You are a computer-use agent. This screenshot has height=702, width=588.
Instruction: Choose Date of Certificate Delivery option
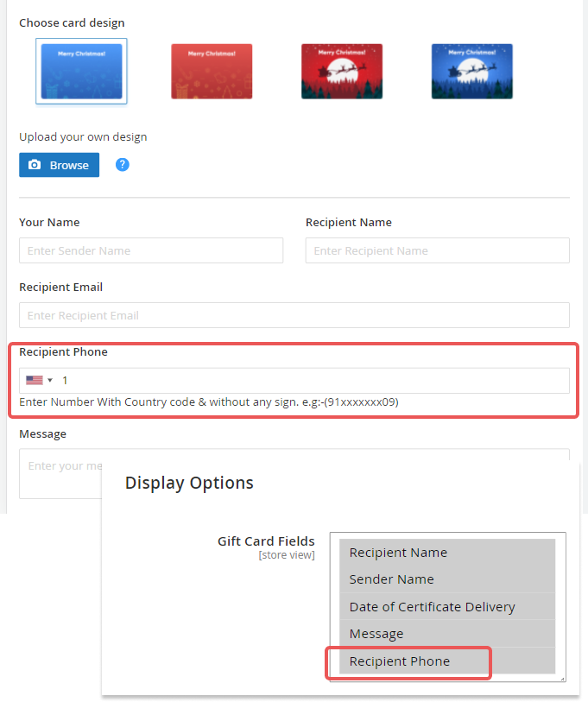(x=446, y=607)
